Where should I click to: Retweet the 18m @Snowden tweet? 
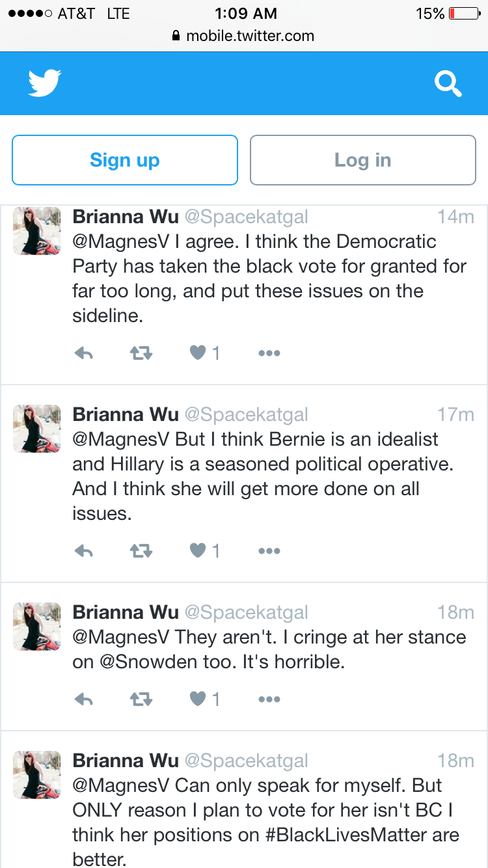pos(141,699)
